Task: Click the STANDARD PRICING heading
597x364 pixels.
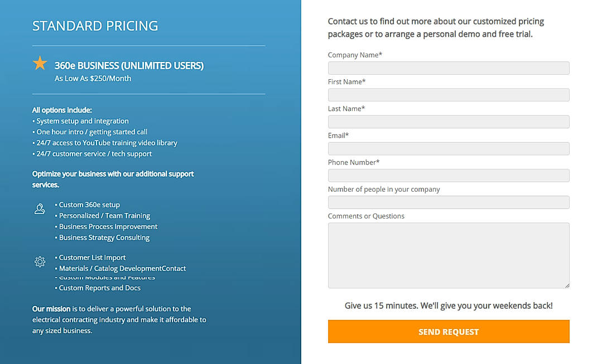Action: coord(95,26)
